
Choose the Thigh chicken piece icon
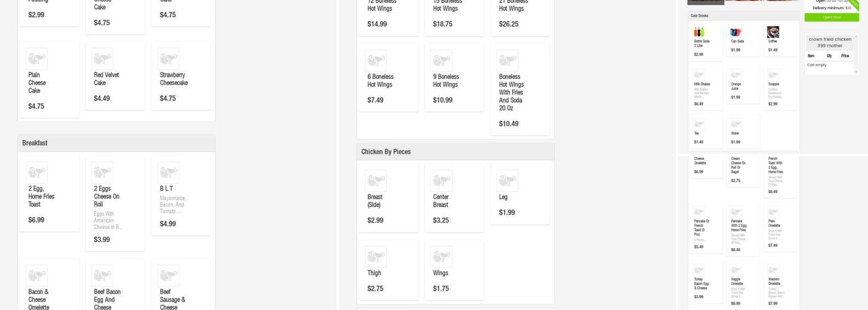coord(376,257)
